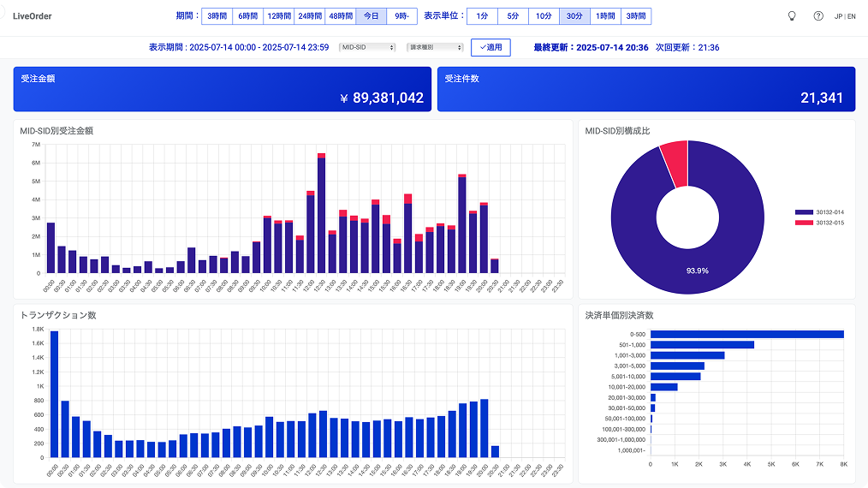Image resolution: width=868 pixels, height=488 pixels.
Task: Select the 3時間 period option
Action: (217, 15)
